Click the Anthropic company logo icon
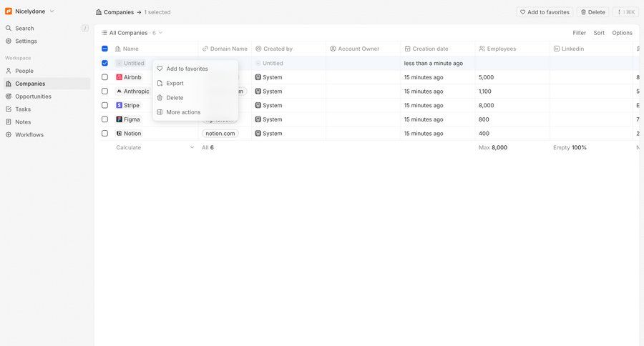This screenshot has height=346, width=644. [x=119, y=91]
